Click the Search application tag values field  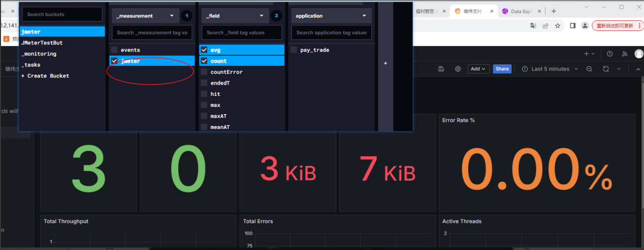[x=332, y=32]
